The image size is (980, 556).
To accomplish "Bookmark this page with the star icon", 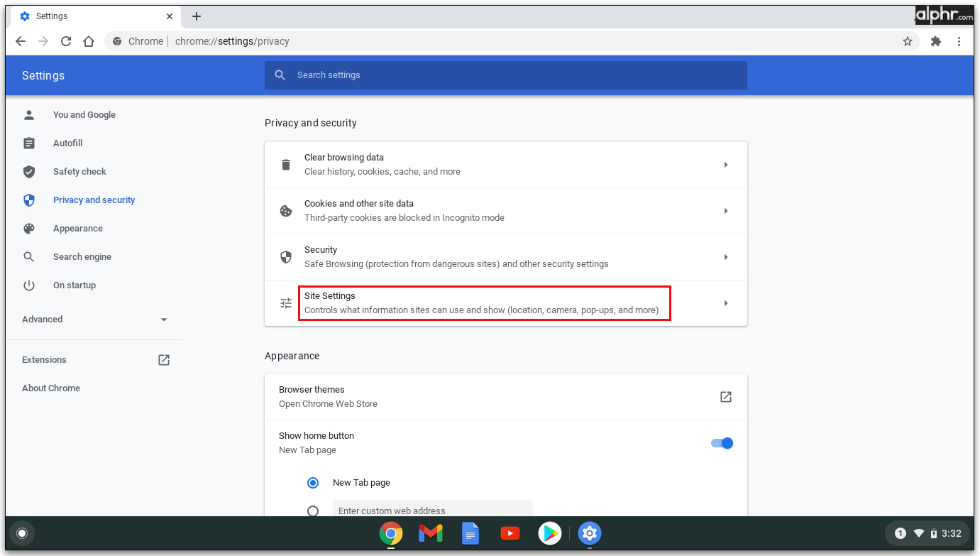I will click(908, 41).
